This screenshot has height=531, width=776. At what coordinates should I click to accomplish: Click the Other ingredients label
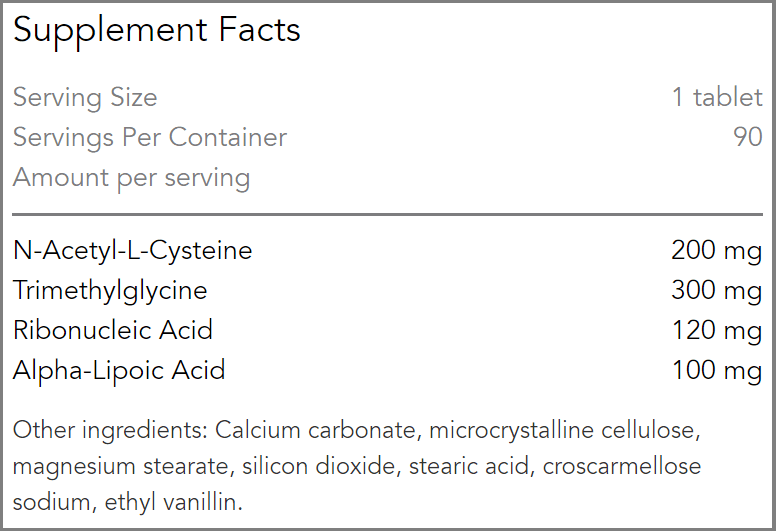[x=110, y=431]
